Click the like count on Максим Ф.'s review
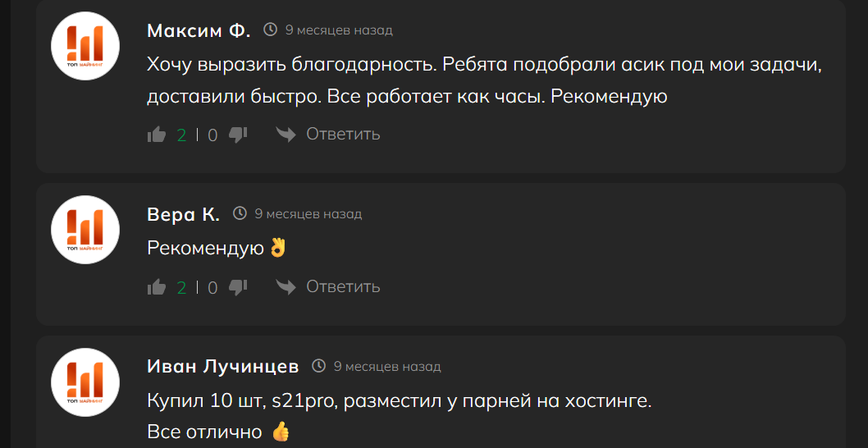 pos(181,135)
